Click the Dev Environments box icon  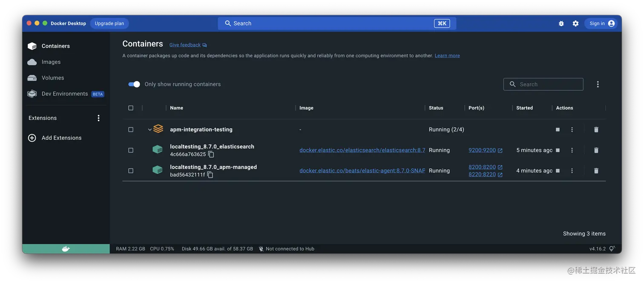click(32, 94)
